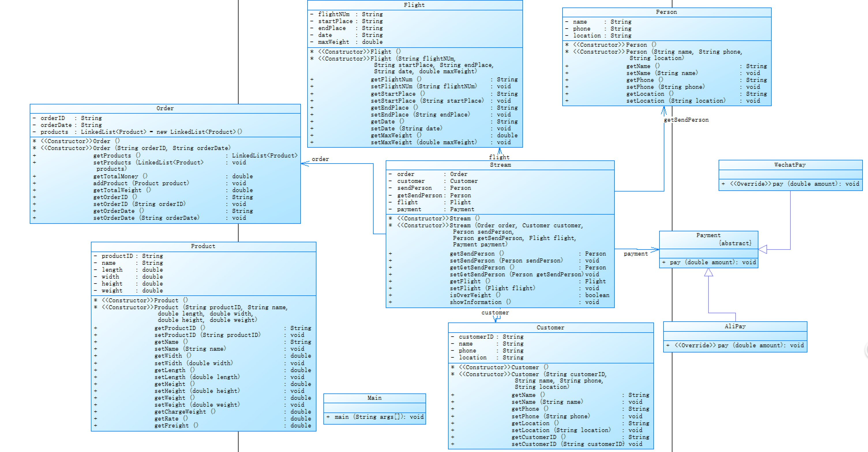Screen dimensions: 868x452
Task: Click the arrowhead pointing at Order class
Action: click(304, 164)
